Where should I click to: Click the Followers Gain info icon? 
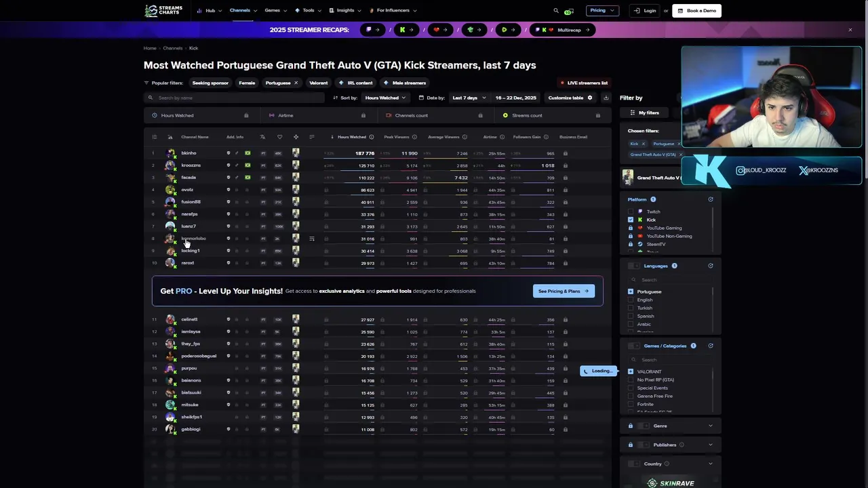point(547,137)
